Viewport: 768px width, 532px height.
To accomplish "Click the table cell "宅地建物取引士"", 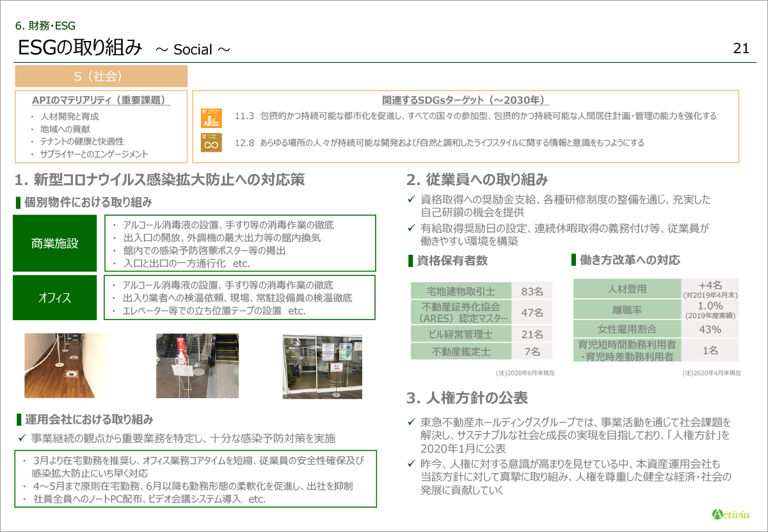I will pyautogui.click(x=461, y=291).
